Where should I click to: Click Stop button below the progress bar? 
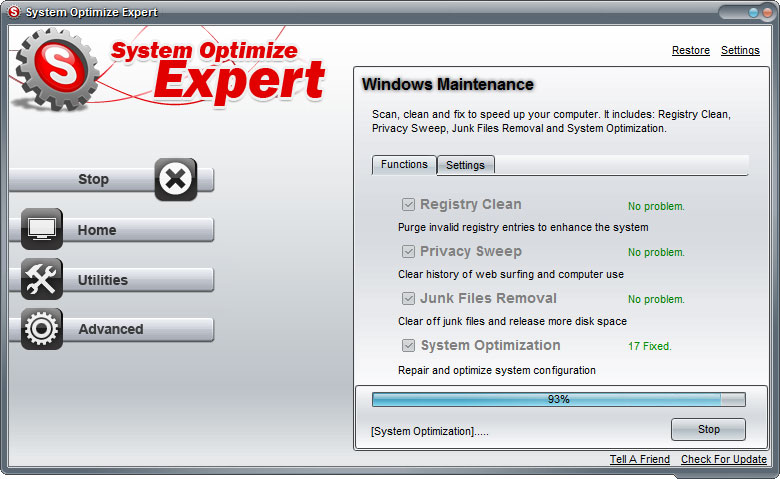click(708, 429)
